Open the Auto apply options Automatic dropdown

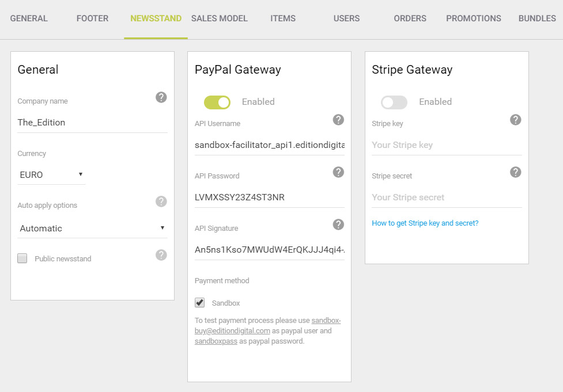tap(93, 228)
